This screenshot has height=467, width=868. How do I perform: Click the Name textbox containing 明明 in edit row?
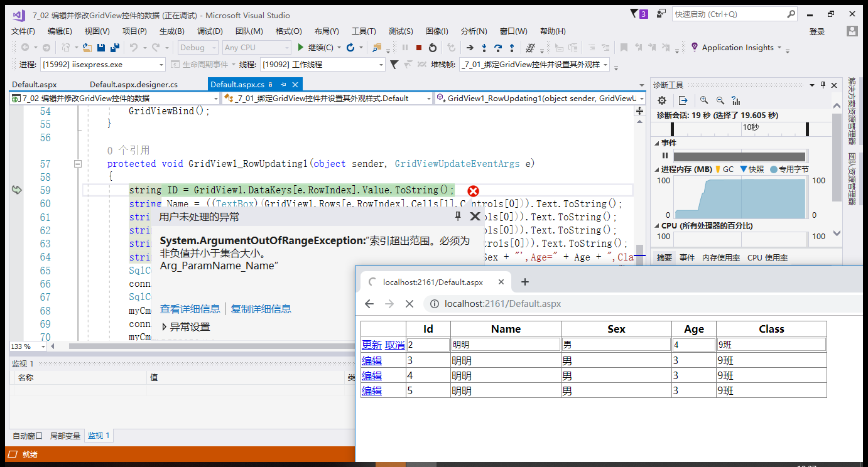[x=506, y=345]
